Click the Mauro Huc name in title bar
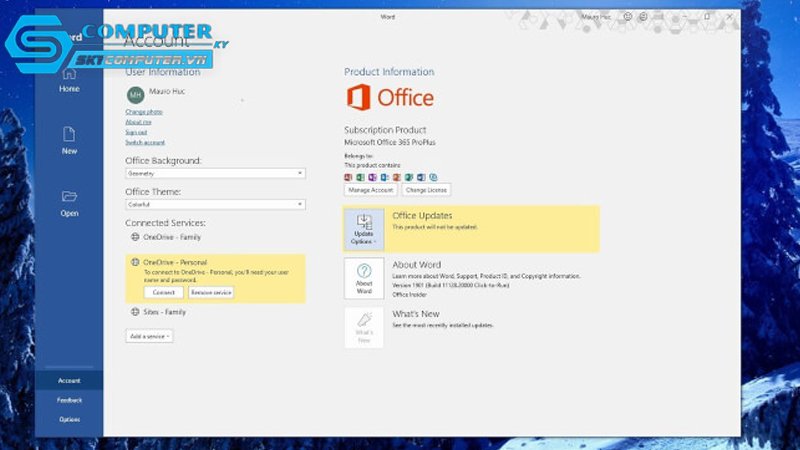Screen dimensions: 800x450 click(x=596, y=17)
